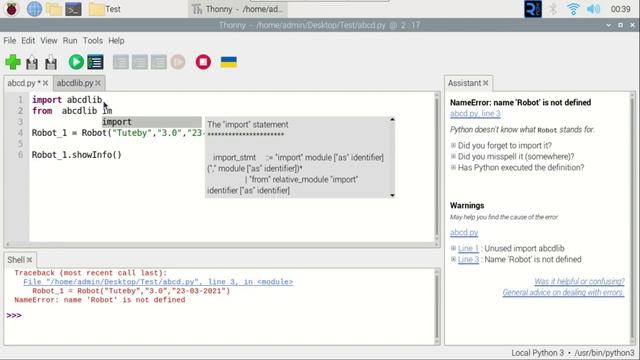Open the Local Python 3 interpreter selector

tap(573, 353)
